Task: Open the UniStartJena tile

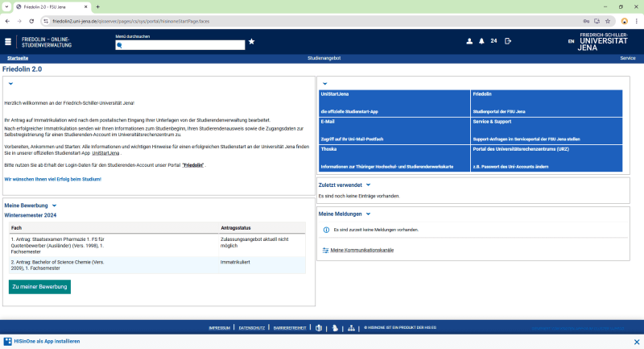Action: tap(394, 103)
